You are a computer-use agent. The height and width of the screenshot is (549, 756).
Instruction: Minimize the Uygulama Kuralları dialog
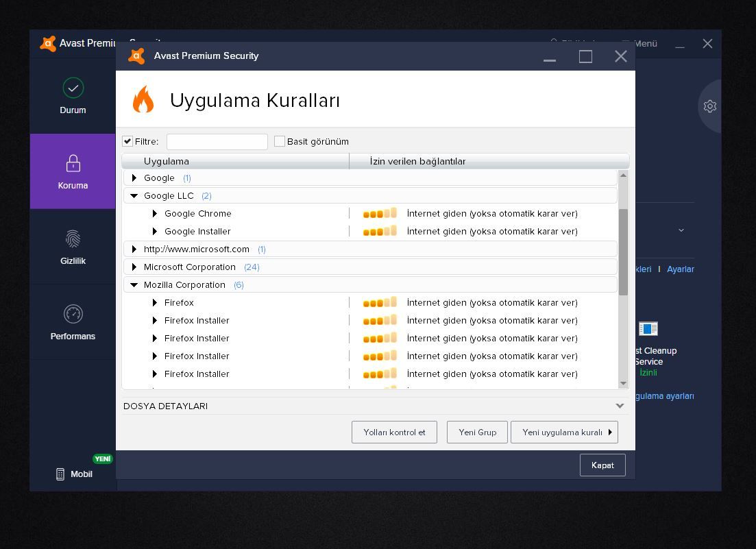pos(550,60)
